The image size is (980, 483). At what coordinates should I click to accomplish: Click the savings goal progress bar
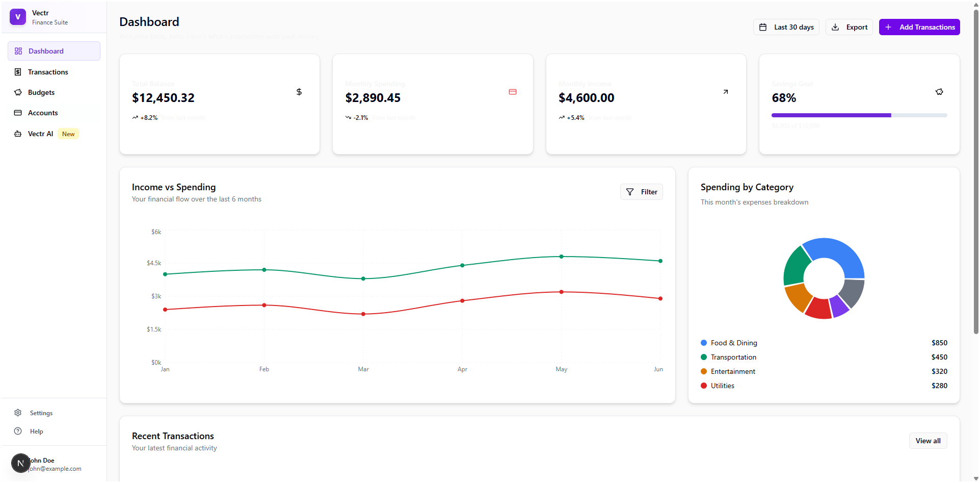(x=859, y=115)
